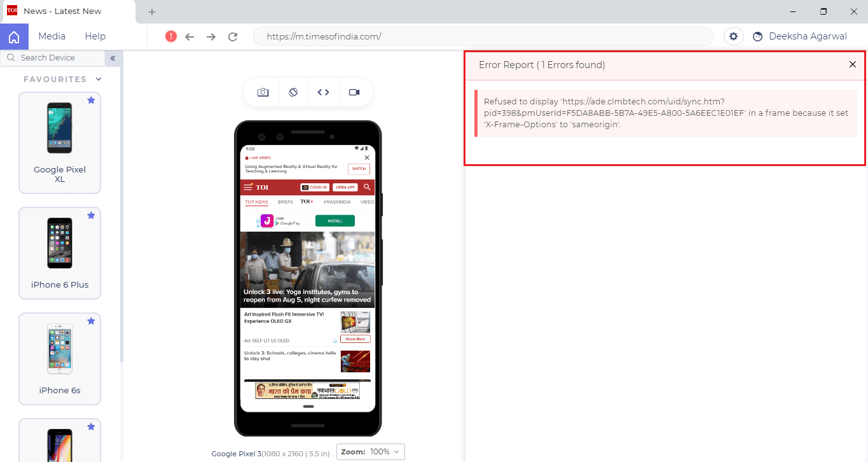Open the Zoom 100% dropdown
868x462 pixels.
[371, 452]
